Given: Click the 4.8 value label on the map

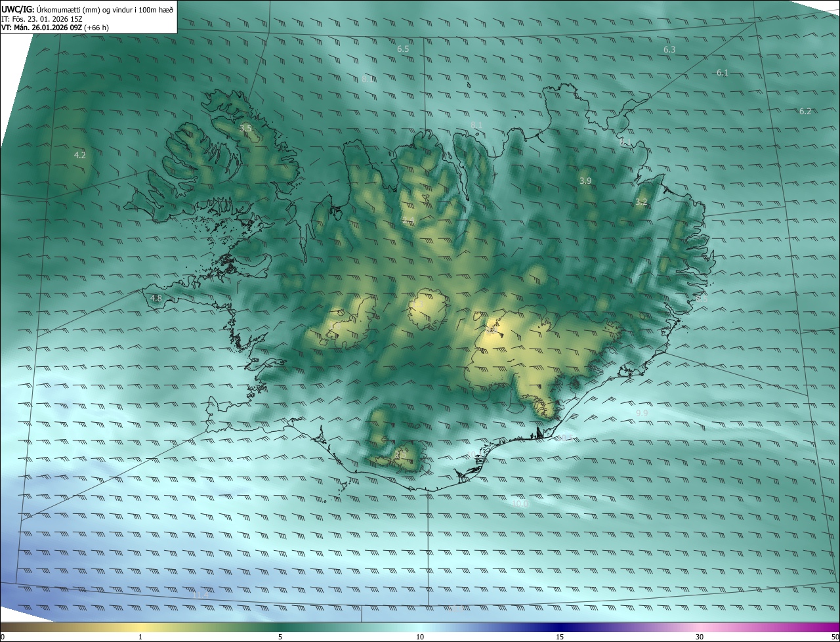Looking at the screenshot, I should (x=156, y=299).
